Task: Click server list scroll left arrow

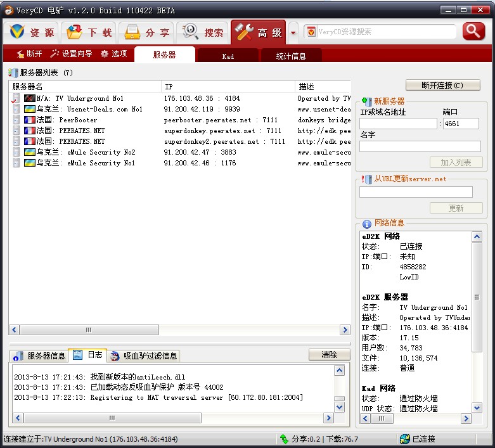Action: coord(14,330)
